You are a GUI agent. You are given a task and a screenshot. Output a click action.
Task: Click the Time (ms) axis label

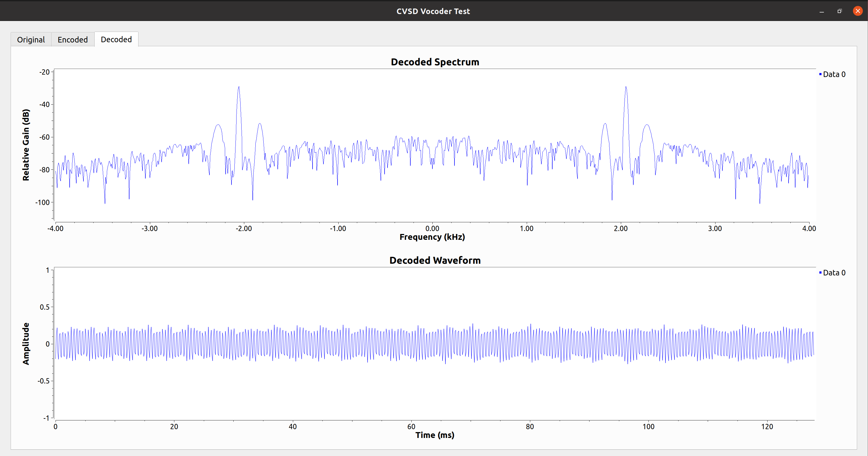pyautogui.click(x=435, y=435)
